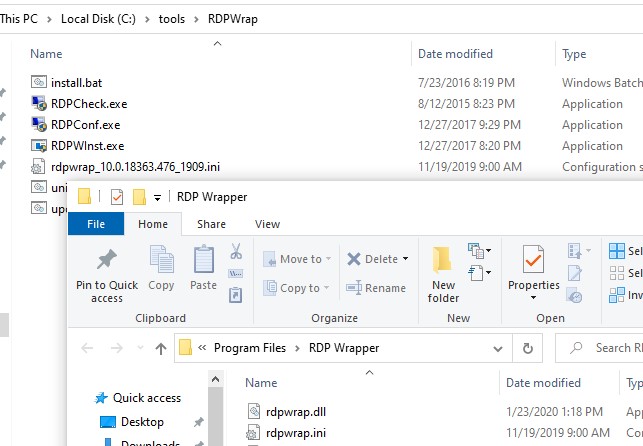Image resolution: width=643 pixels, height=446 pixels.
Task: Sort by Name in RDP Wrapper window
Action: point(261,382)
